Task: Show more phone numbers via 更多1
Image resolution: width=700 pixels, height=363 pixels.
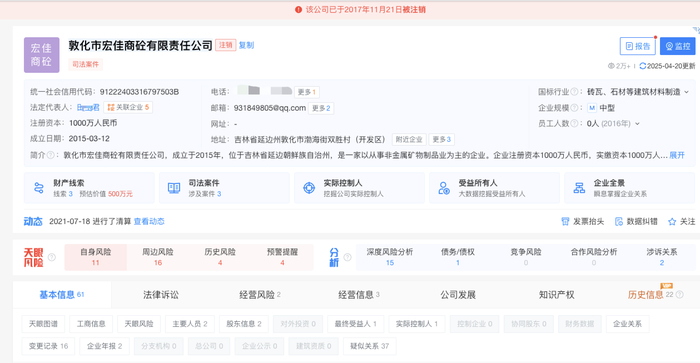Action: [306, 92]
